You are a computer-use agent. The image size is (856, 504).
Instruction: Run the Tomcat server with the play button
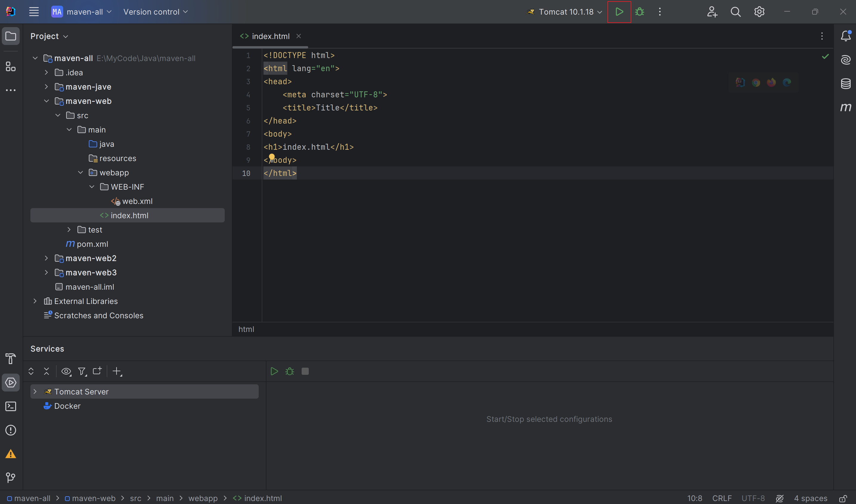619,12
